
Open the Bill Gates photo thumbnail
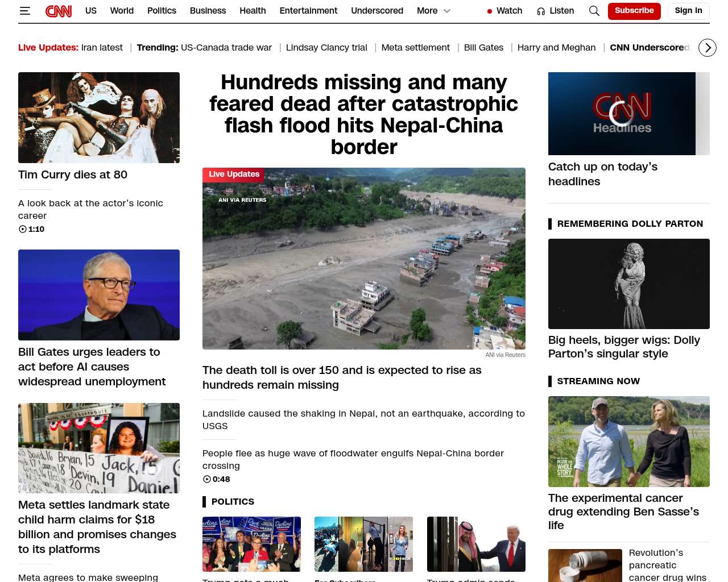coord(99,295)
